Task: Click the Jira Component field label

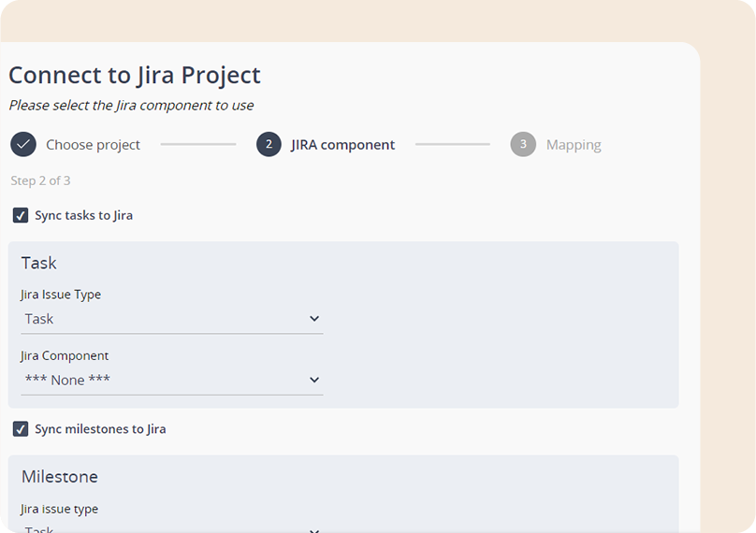Action: coord(65,355)
